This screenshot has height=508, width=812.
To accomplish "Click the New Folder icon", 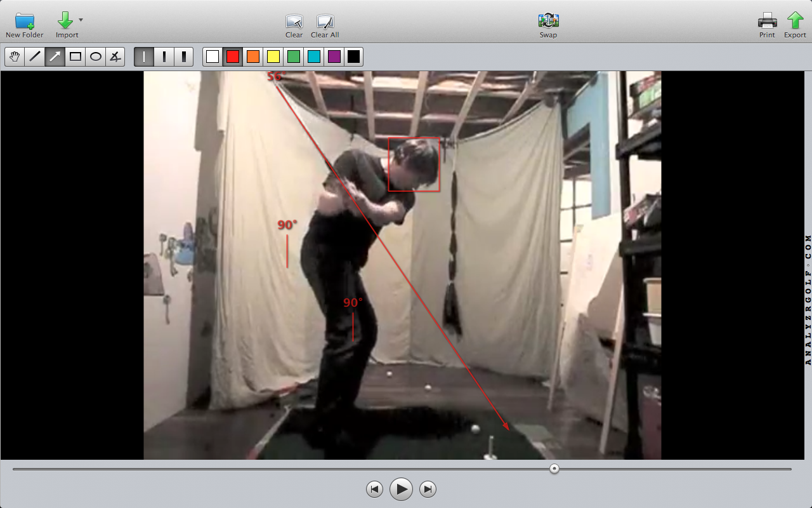I will (25, 21).
